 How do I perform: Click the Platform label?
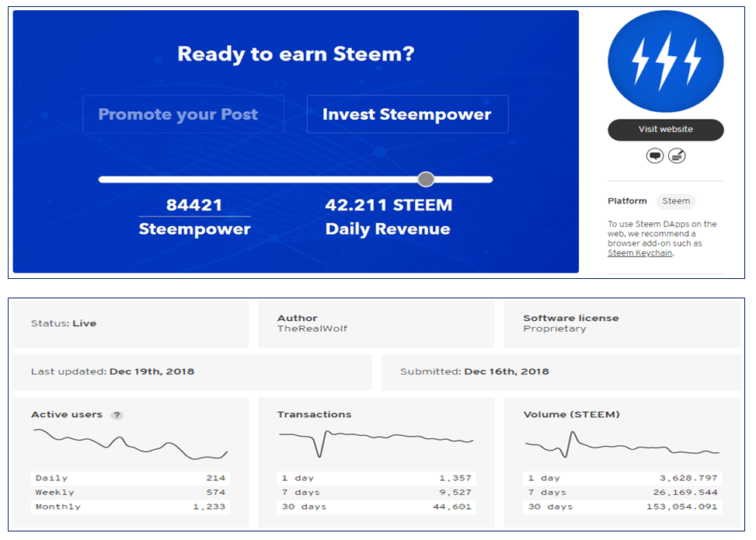pos(627,201)
